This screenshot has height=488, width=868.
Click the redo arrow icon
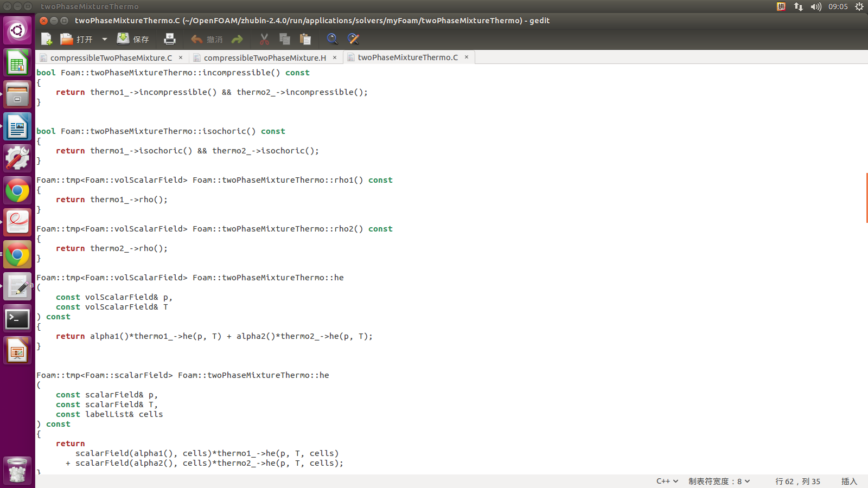237,39
